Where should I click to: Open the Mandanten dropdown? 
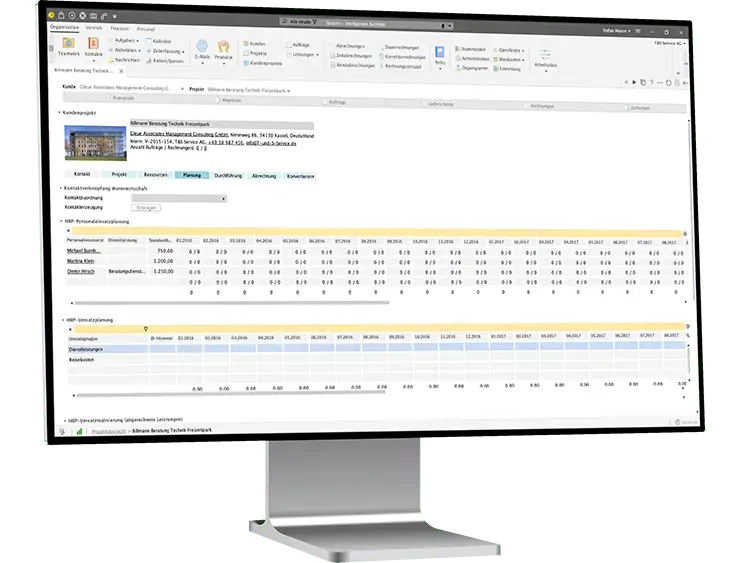509,59
